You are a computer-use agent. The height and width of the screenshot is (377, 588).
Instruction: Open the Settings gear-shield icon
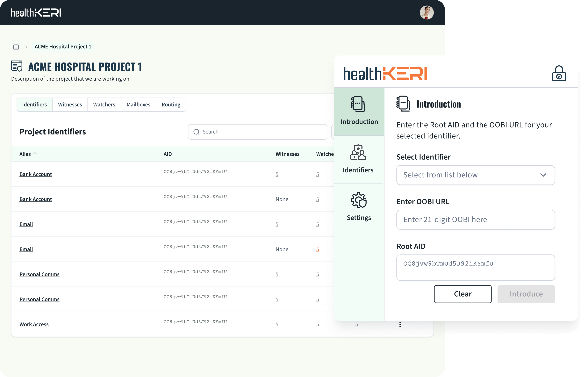point(358,200)
